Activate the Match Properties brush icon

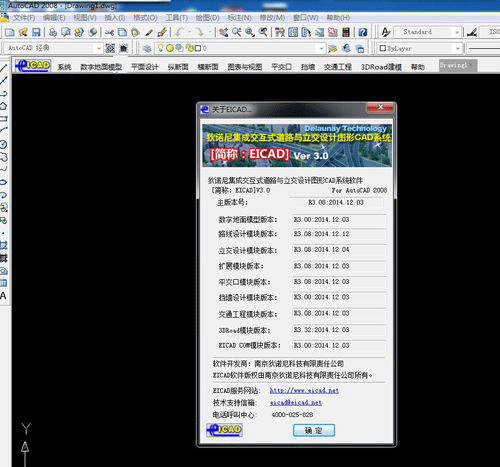(x=149, y=32)
